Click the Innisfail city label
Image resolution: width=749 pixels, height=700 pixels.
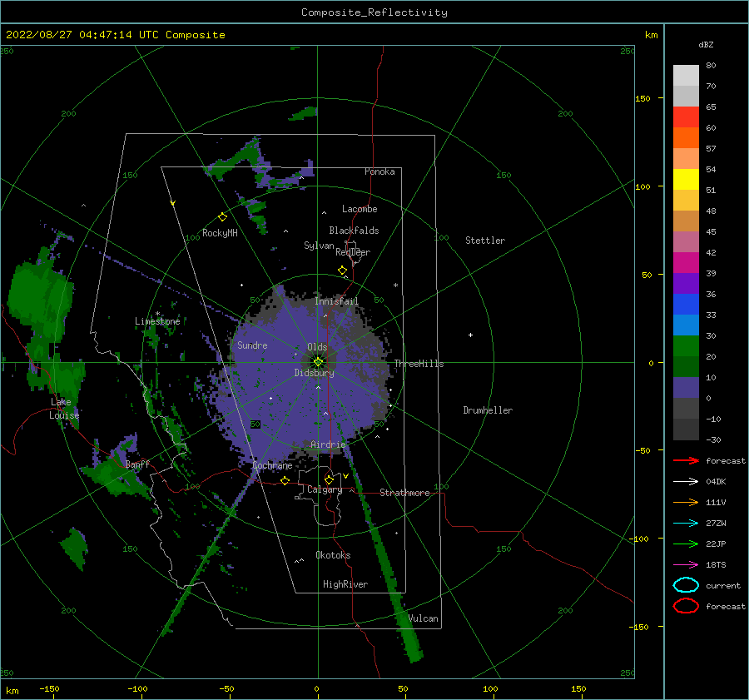click(x=336, y=301)
